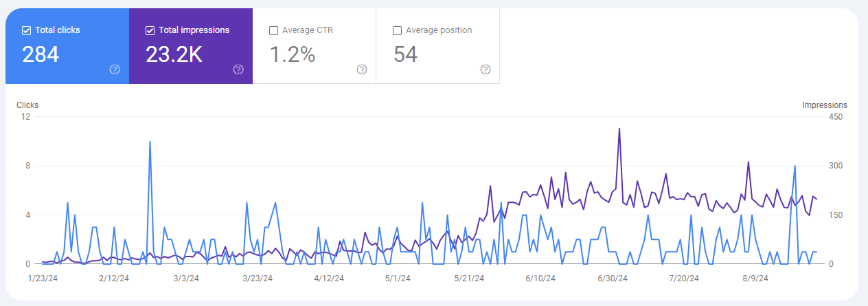The width and height of the screenshot is (868, 306).
Task: Click the 23.2K impressions value
Action: pyautogui.click(x=174, y=54)
